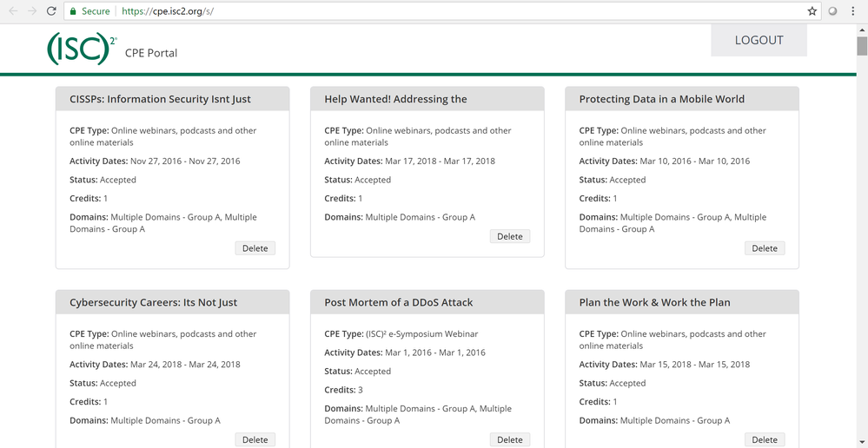Screen dimensions: 868x448
Task: Delete the CISSPs Information Security entry
Action: tap(255, 248)
